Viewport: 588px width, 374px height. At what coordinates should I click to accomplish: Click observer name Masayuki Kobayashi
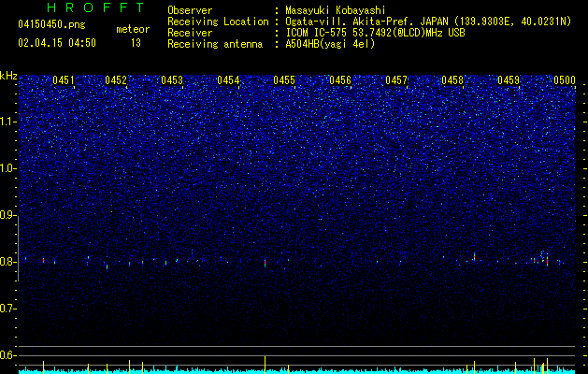tap(336, 10)
